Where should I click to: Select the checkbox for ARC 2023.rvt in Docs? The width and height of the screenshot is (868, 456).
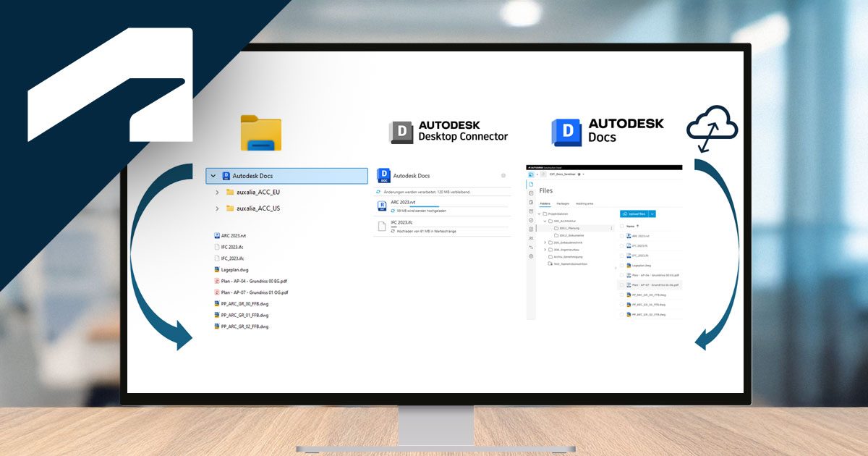coord(621,236)
